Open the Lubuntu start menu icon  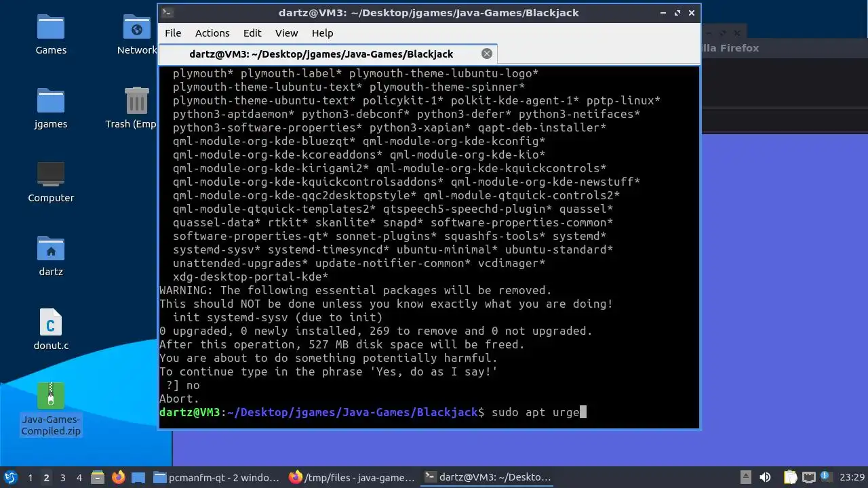pos(10,477)
